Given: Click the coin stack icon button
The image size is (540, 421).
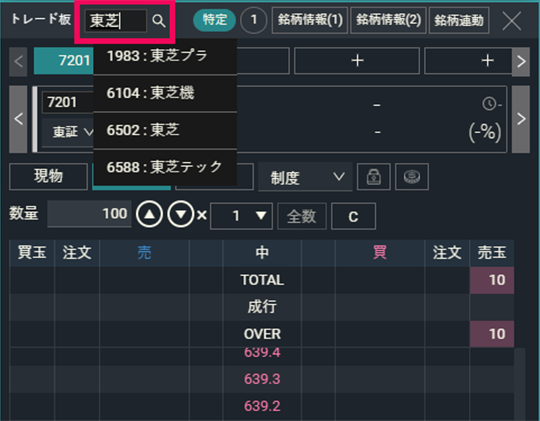Looking at the screenshot, I should point(412,177).
